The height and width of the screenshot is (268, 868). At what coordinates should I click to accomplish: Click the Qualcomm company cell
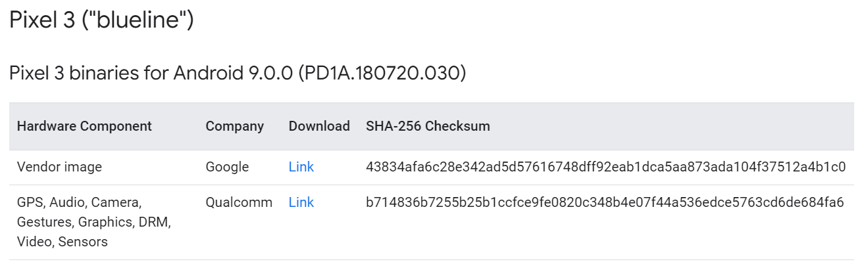point(239,202)
